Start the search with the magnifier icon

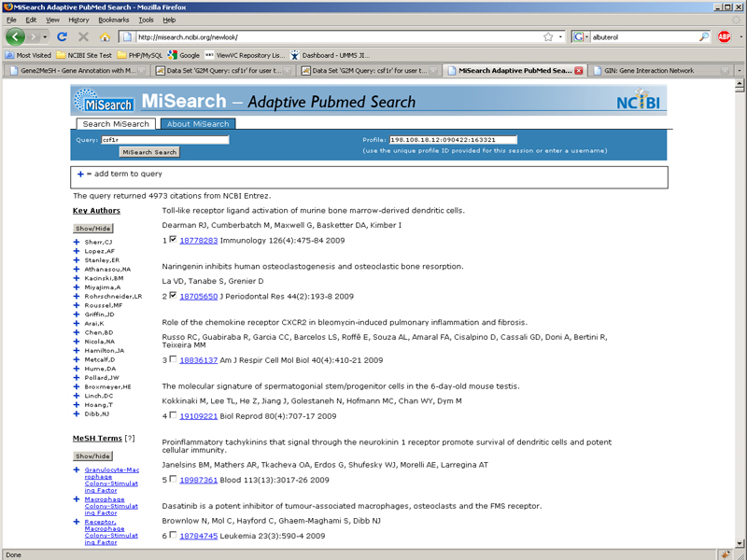[x=704, y=36]
